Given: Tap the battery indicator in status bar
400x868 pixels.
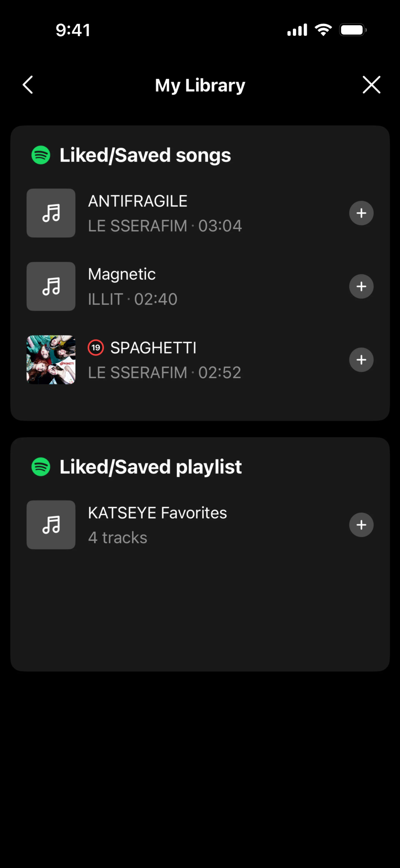Looking at the screenshot, I should (352, 30).
